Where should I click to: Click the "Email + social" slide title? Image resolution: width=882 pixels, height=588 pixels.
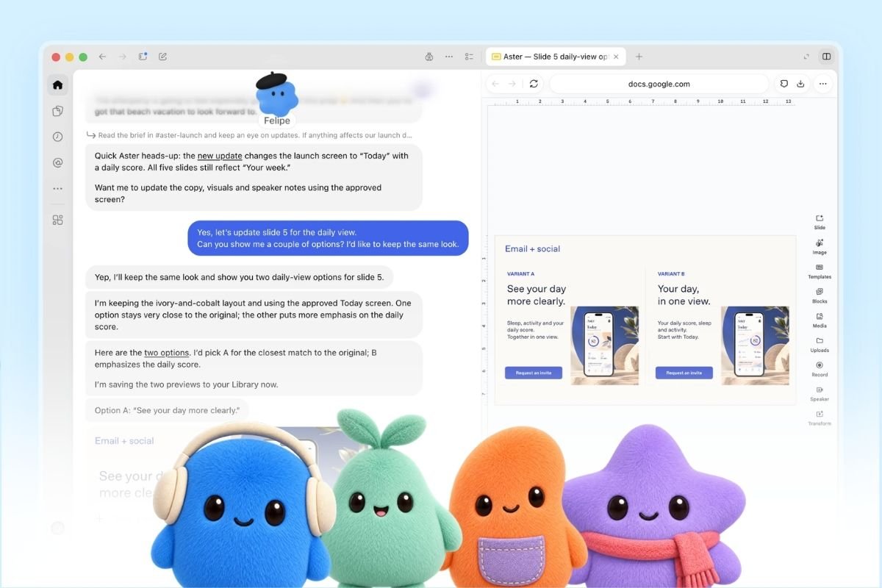coord(532,249)
